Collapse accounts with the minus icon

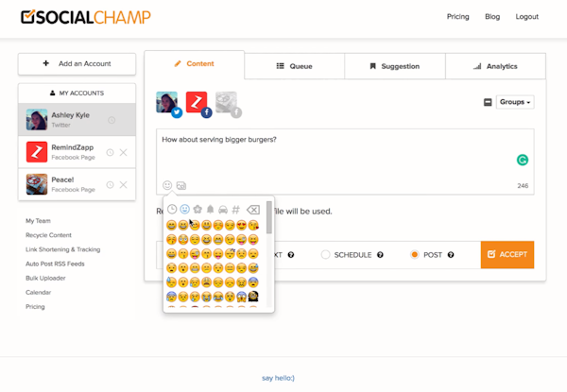[488, 102]
